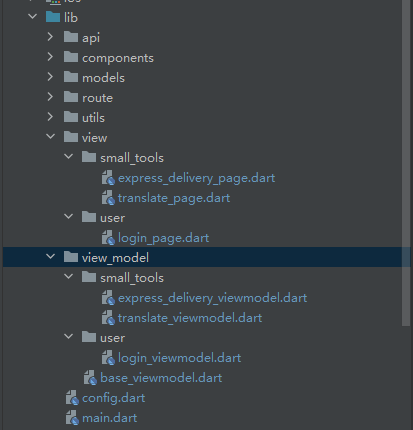Click the folder icon for view_model

(71, 257)
